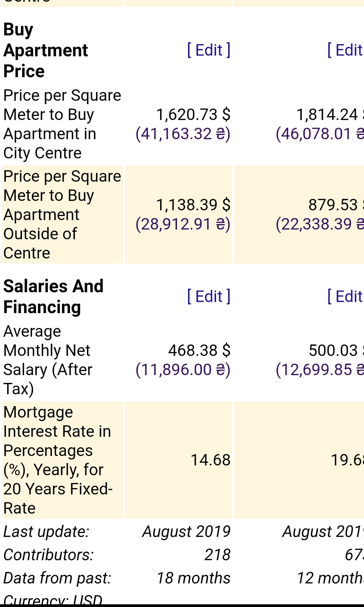Select the Salaries And Financing heading
This screenshot has width=364, height=607.
click(53, 297)
